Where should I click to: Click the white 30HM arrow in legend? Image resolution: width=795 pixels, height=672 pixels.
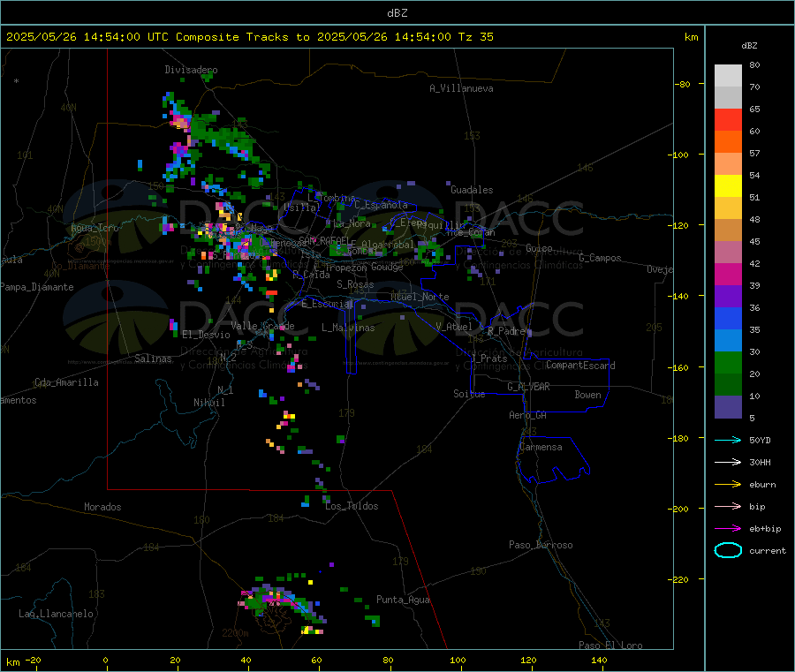click(x=728, y=462)
